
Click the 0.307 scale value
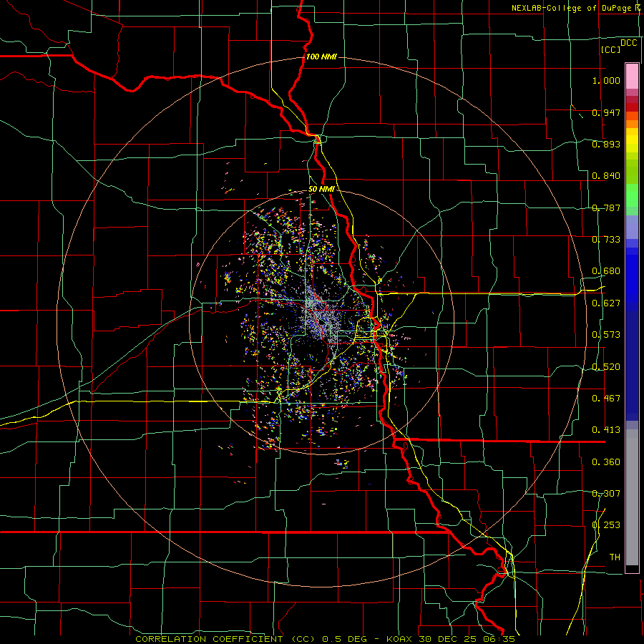tap(606, 494)
